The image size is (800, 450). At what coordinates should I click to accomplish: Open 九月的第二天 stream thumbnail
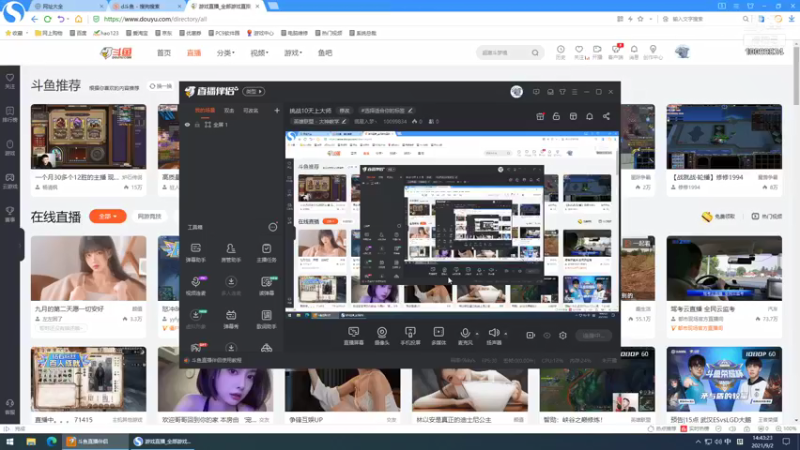(88, 268)
